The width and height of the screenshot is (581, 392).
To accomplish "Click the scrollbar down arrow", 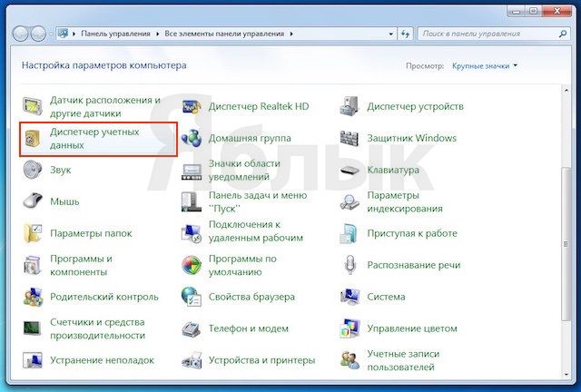I will point(566,375).
